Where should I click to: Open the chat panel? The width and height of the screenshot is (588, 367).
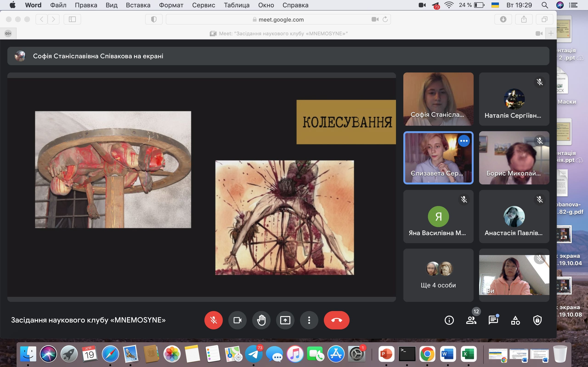click(493, 320)
